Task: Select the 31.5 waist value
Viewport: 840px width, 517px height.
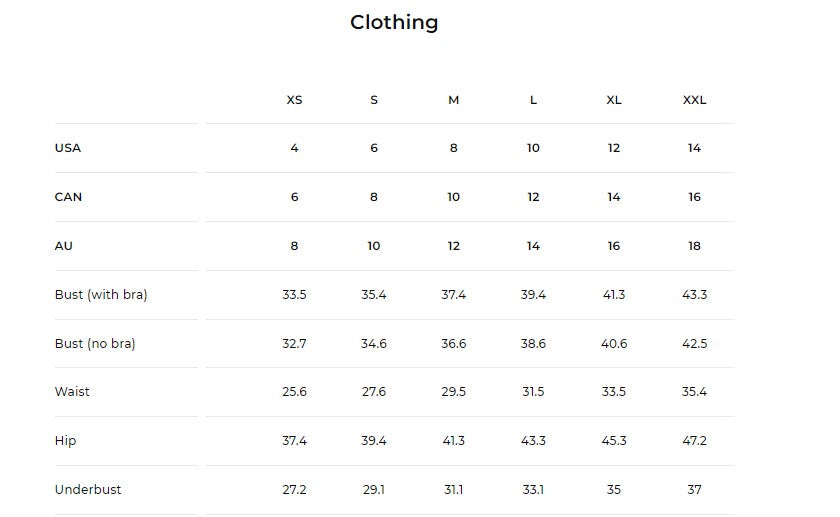Action: point(533,392)
